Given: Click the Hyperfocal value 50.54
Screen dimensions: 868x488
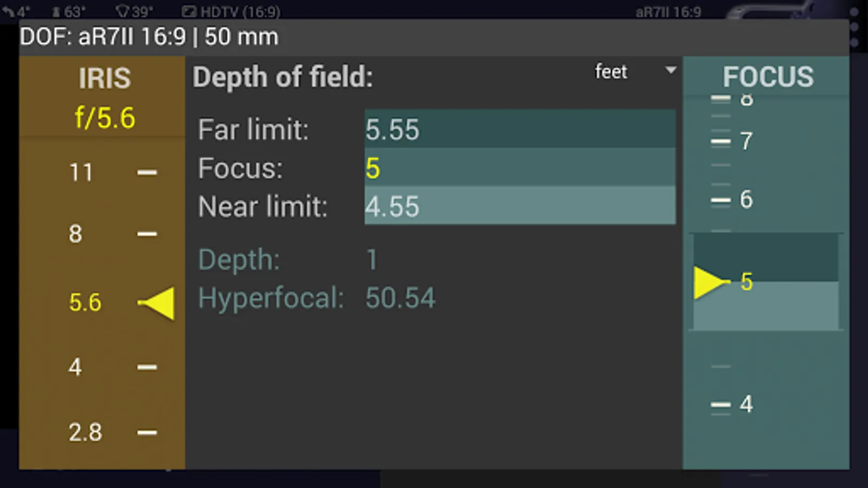Looking at the screenshot, I should 400,298.
